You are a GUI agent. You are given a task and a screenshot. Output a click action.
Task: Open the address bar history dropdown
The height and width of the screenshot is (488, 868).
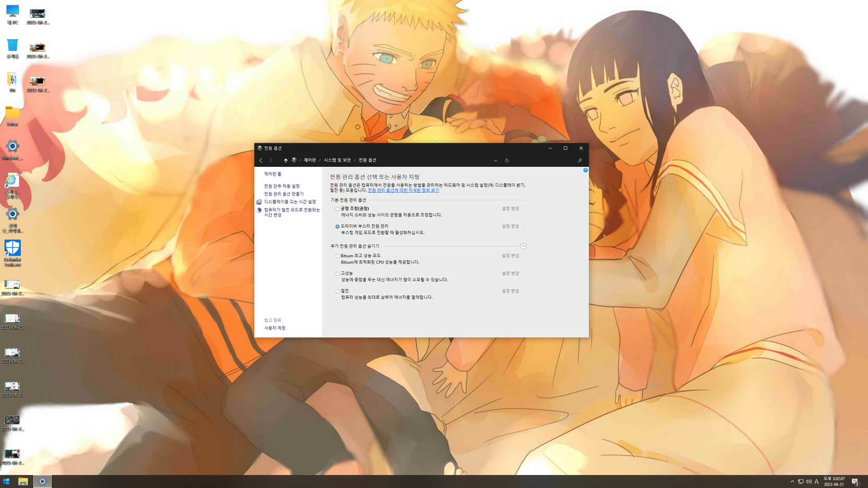pos(496,161)
